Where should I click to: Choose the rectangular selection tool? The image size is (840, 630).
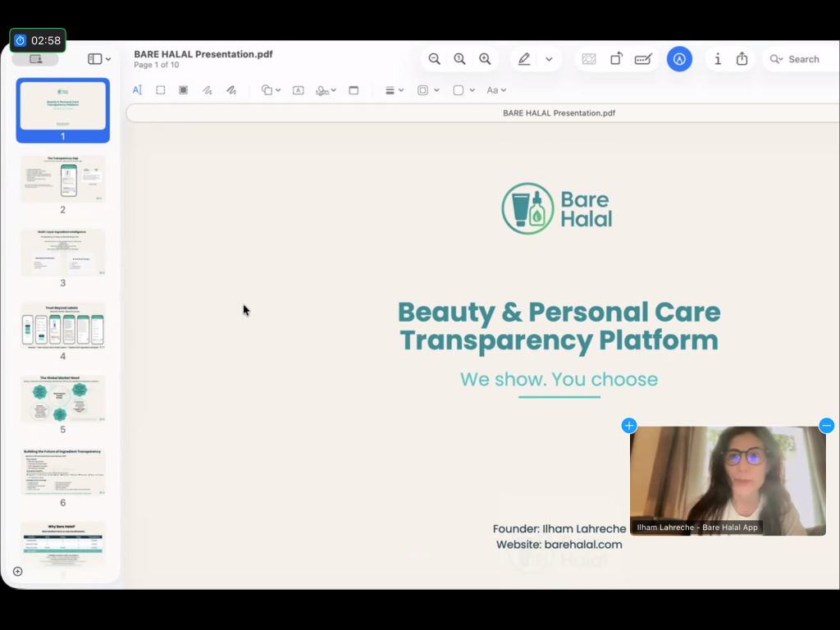(160, 90)
